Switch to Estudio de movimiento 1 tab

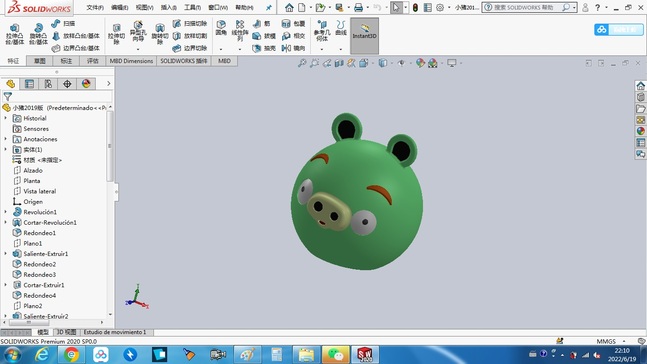(x=115, y=332)
